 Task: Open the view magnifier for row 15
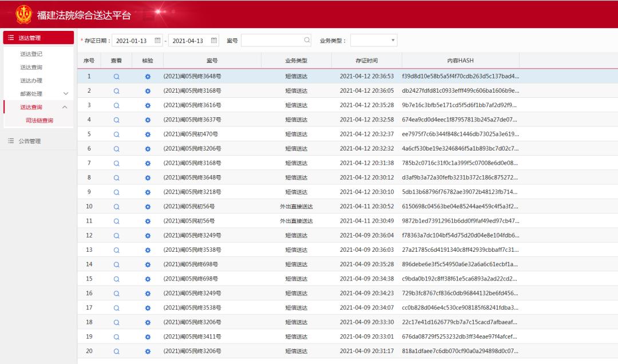coord(116,279)
